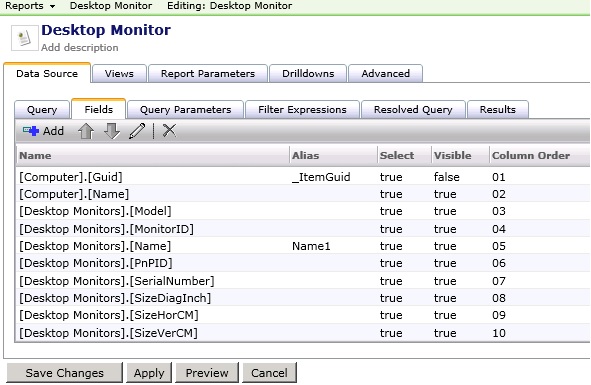Sort by the Name column header

click(153, 155)
